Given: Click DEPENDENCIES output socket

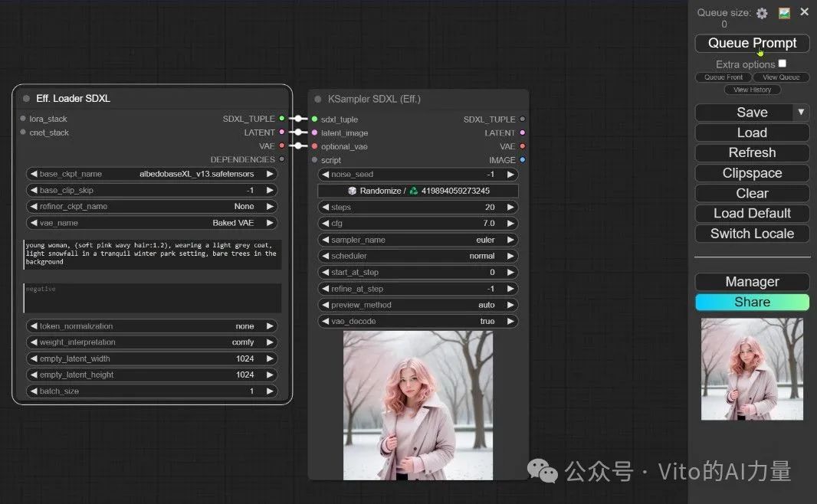Looking at the screenshot, I should pyautogui.click(x=282, y=159).
